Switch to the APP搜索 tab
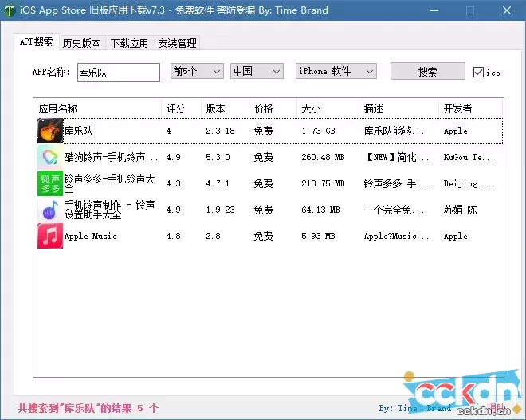526x420 pixels. pos(36,42)
